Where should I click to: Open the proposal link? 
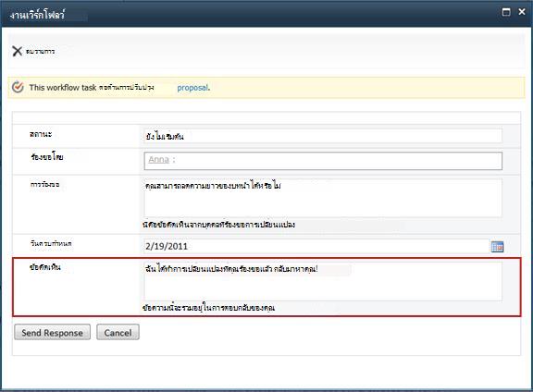193,88
